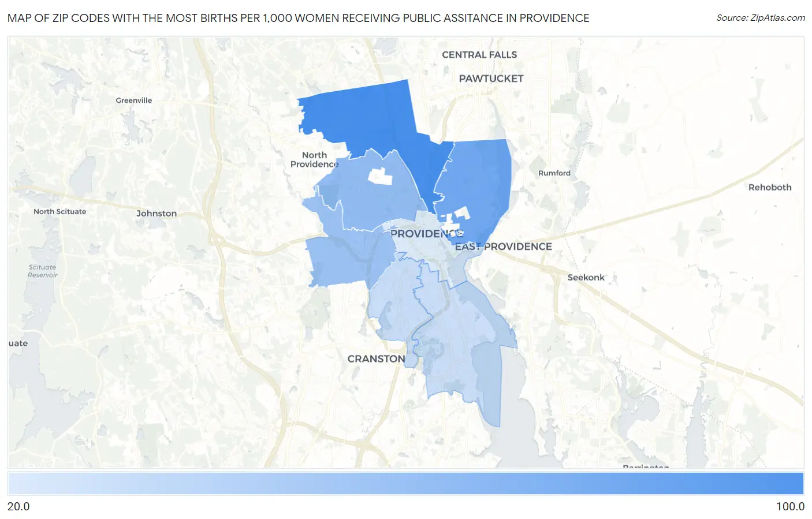Click the Source: ZipAtlas.com text
The image size is (812, 519).
click(761, 18)
